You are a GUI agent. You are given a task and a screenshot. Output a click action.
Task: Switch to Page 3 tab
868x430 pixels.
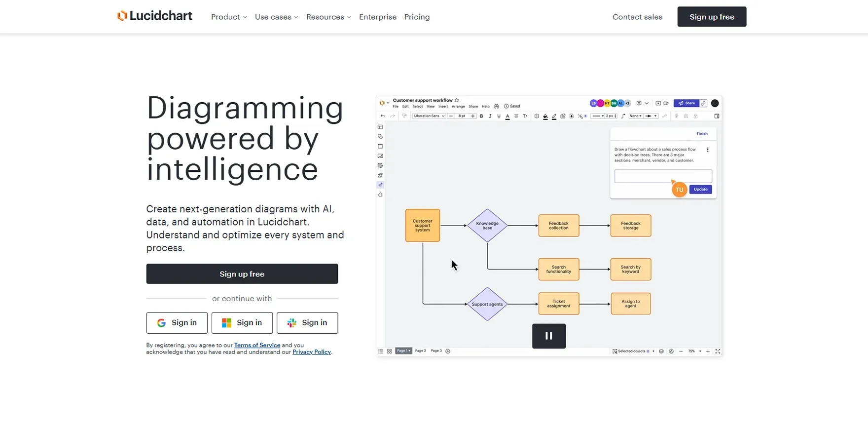[x=436, y=351]
